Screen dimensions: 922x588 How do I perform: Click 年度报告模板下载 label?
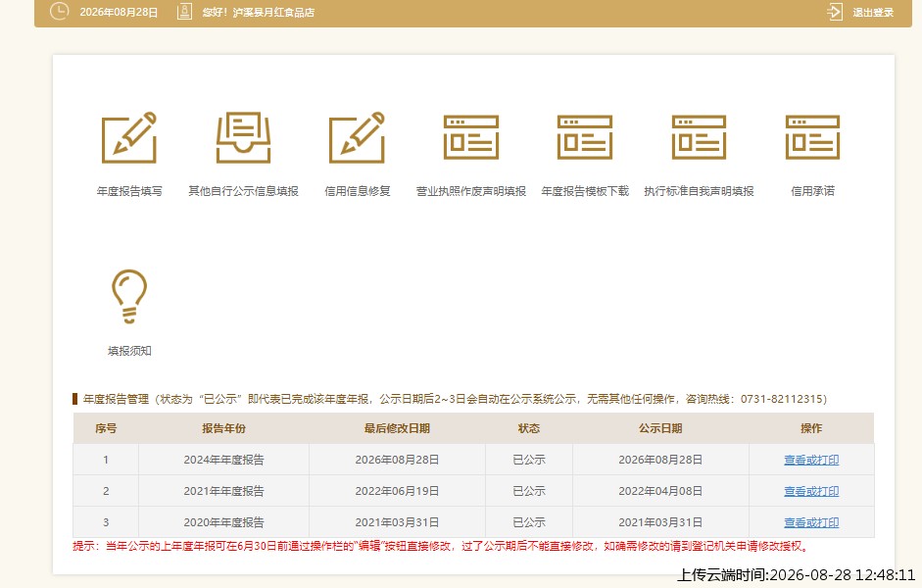click(585, 191)
